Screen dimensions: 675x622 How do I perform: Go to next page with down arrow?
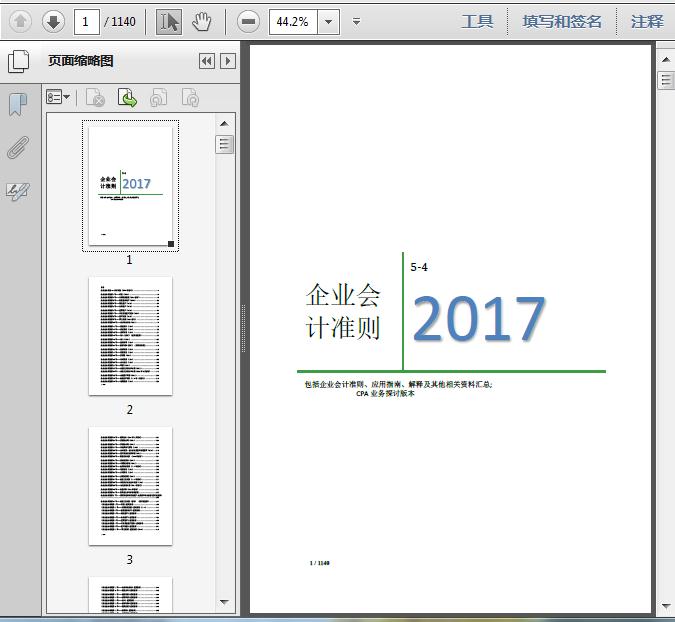[x=53, y=21]
